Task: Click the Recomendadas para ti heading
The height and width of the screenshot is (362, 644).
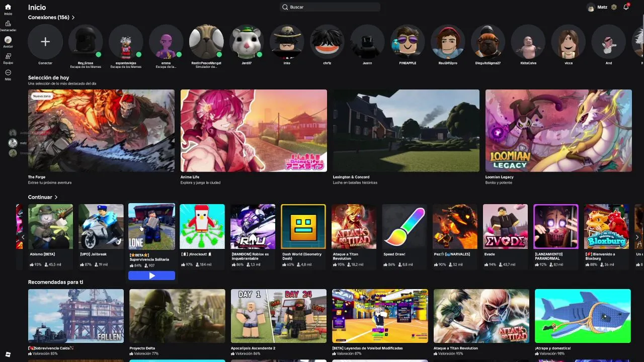Action: (x=55, y=282)
